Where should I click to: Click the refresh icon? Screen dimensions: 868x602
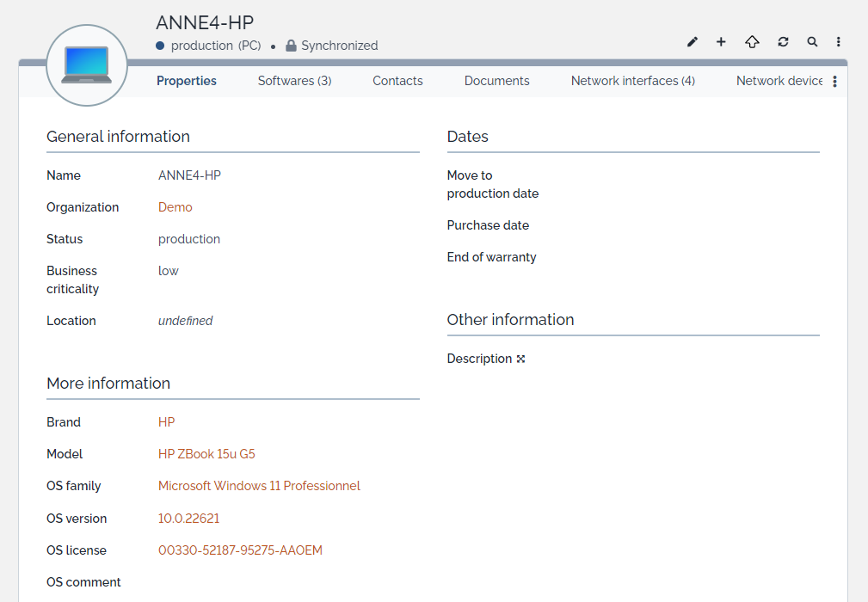tap(783, 42)
